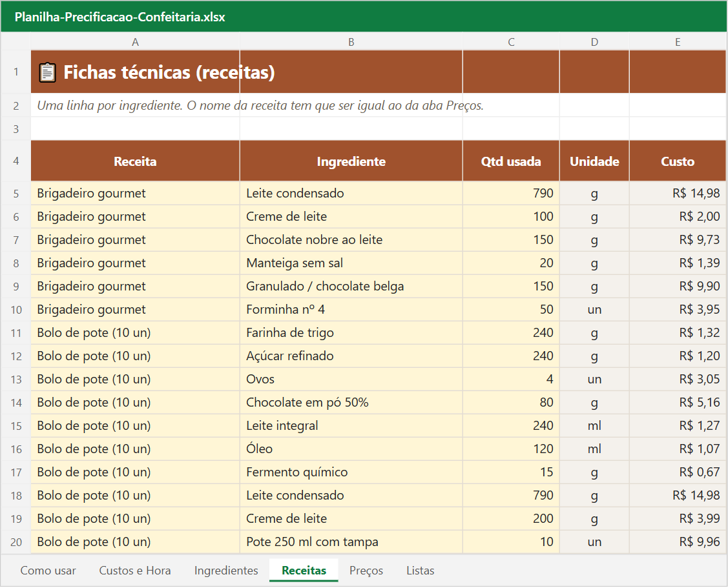Select the Fichas técnicas (receitas) title cell
The height and width of the screenshot is (588, 728).
[x=135, y=72]
